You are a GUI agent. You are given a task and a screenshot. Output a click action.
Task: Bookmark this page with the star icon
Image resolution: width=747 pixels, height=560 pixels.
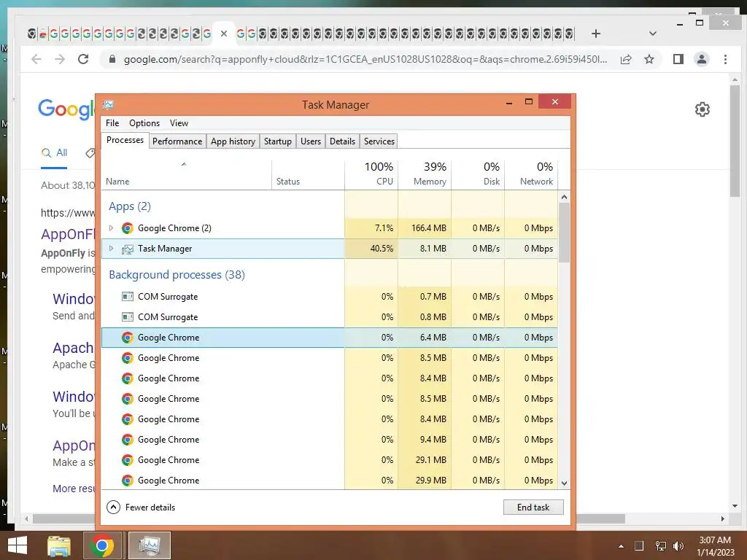[649, 59]
